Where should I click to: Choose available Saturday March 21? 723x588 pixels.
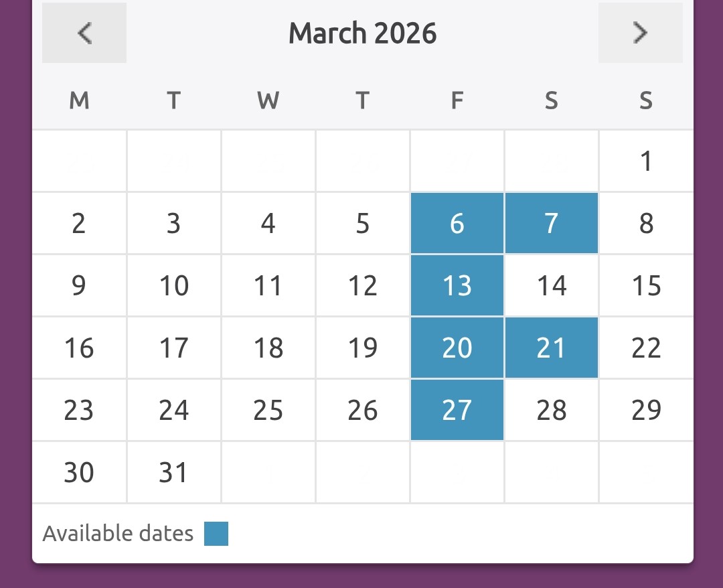[x=552, y=348]
